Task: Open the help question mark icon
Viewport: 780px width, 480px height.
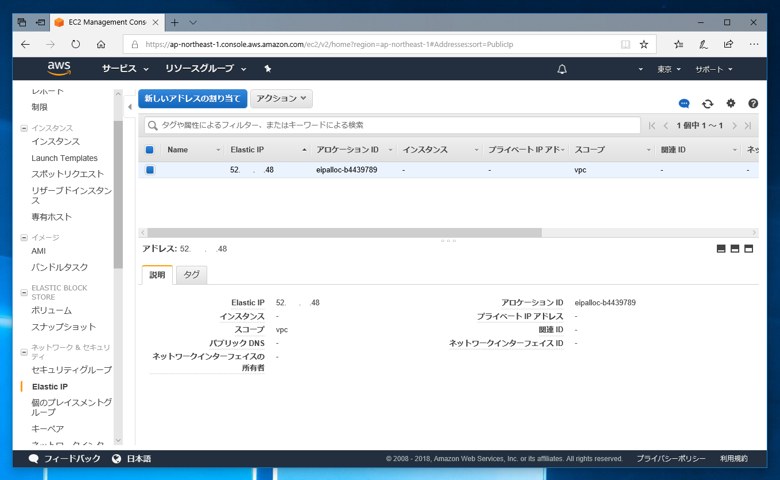Action: [x=753, y=103]
